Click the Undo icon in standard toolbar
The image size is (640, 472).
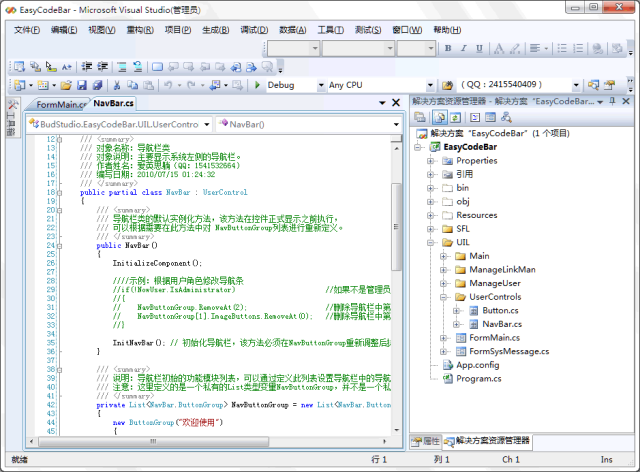pos(167,86)
